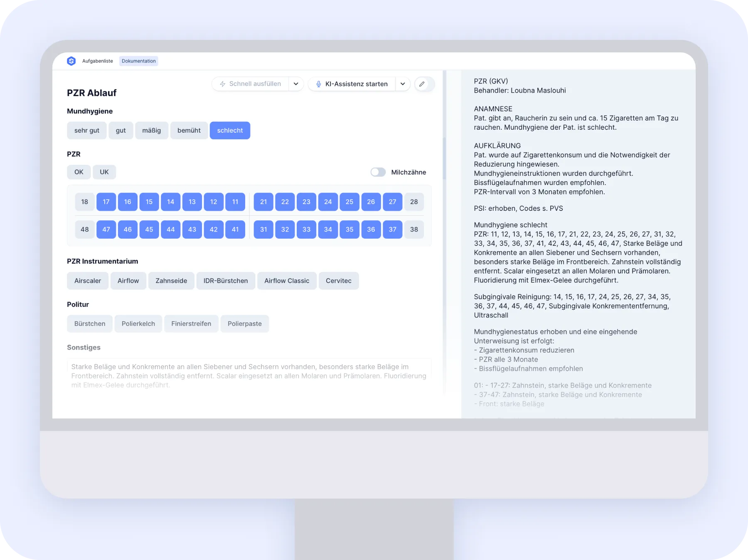This screenshot has height=560, width=748.
Task: Click the blue app logo icon top-left
Action: (71, 61)
